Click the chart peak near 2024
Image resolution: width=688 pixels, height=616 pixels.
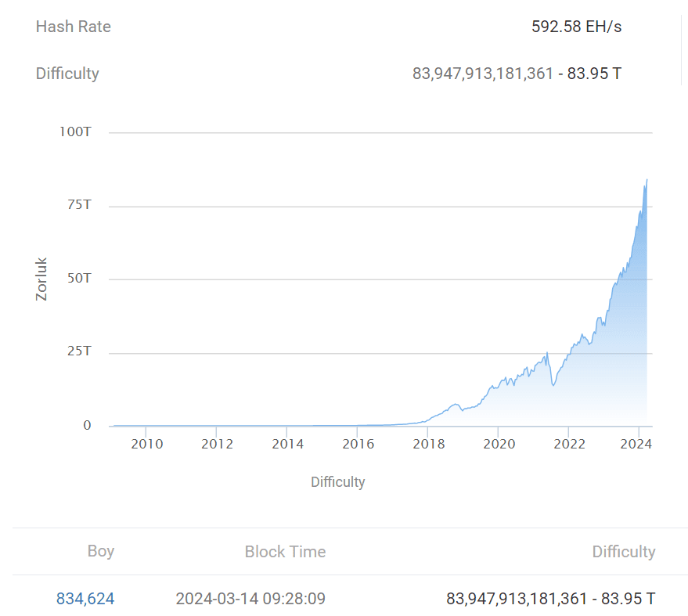click(x=647, y=181)
